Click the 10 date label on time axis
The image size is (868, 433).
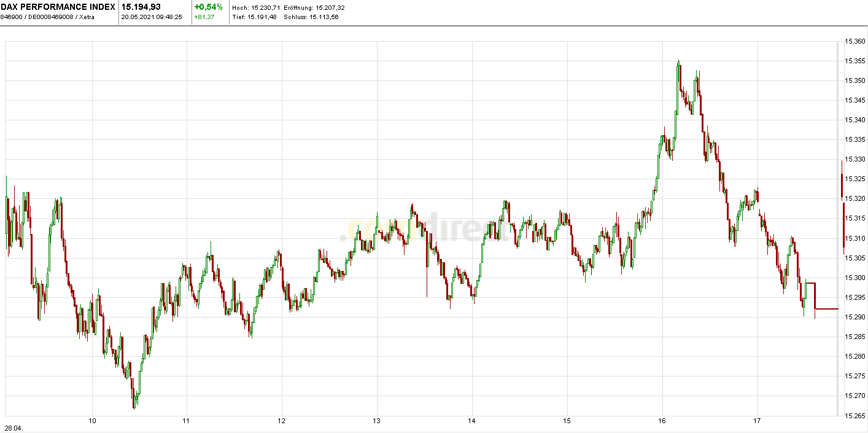tap(92, 421)
